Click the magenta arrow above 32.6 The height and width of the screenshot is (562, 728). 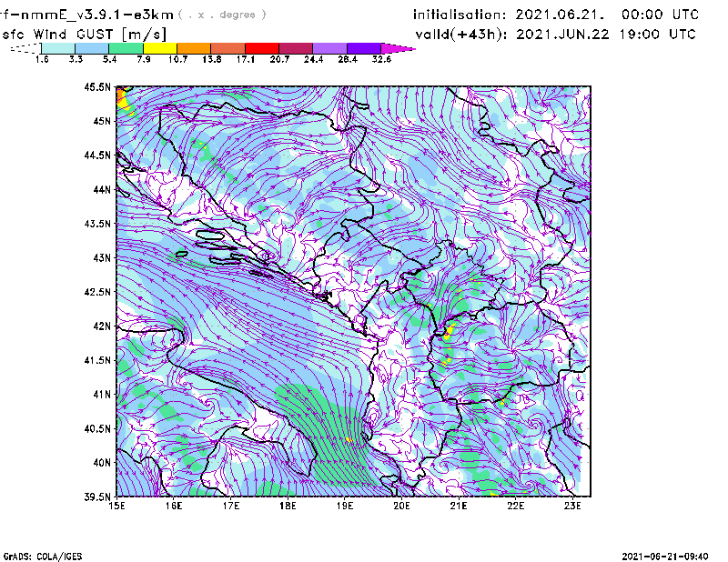398,48
